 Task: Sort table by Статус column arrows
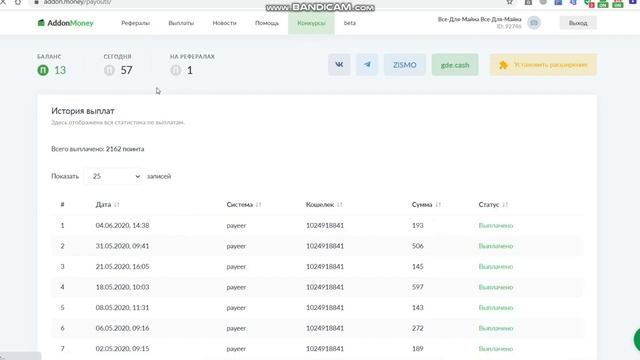[505, 204]
